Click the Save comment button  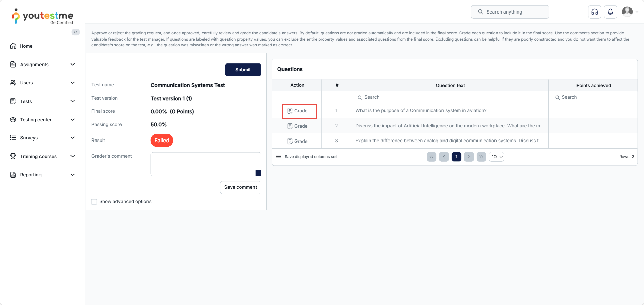(241, 187)
